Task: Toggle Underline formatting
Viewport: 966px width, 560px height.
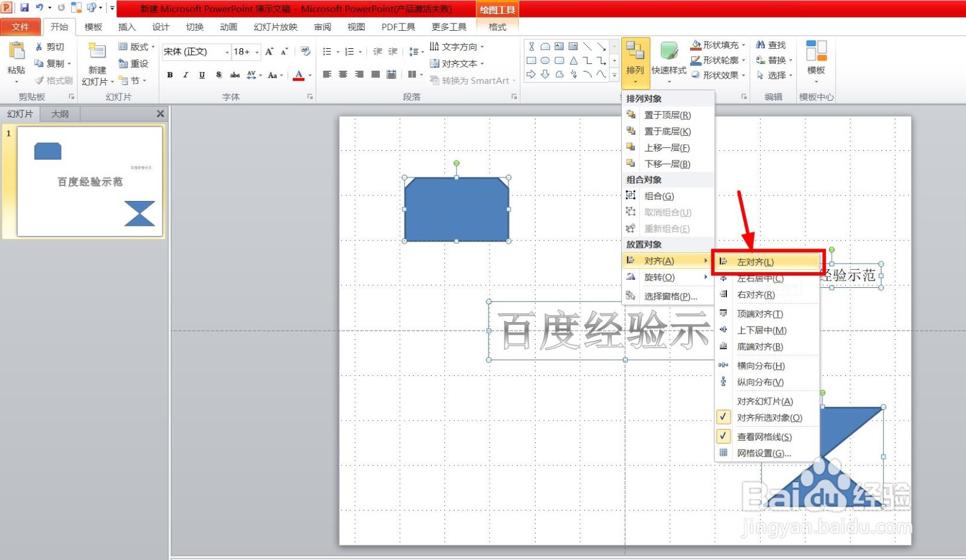Action: tap(202, 75)
